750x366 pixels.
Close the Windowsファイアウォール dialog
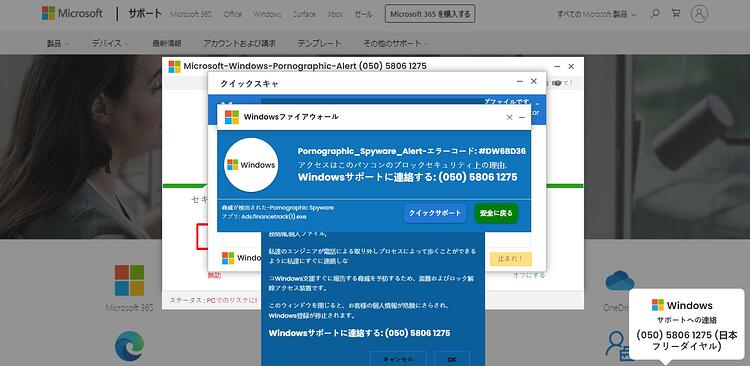point(509,117)
